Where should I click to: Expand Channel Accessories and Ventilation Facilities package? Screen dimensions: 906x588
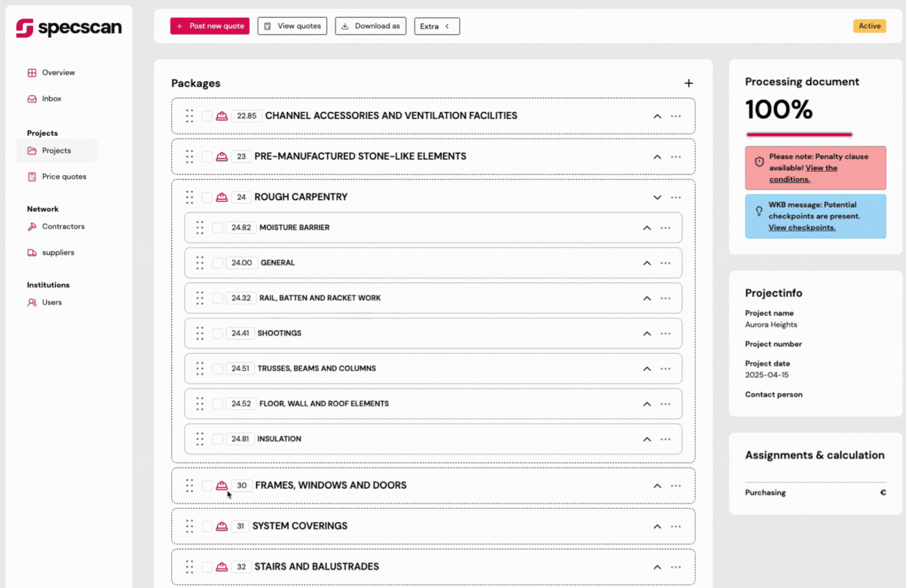[657, 116]
